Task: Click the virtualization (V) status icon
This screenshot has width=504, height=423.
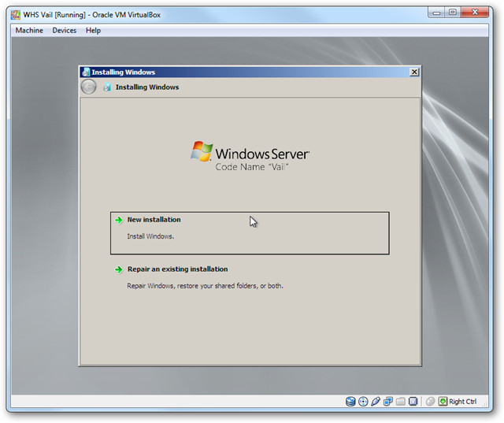Action: click(413, 402)
